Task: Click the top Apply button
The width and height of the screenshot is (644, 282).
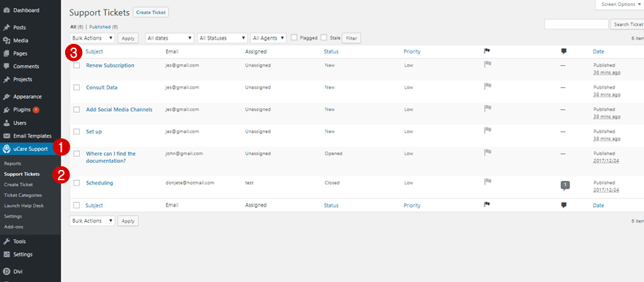Action: click(128, 38)
